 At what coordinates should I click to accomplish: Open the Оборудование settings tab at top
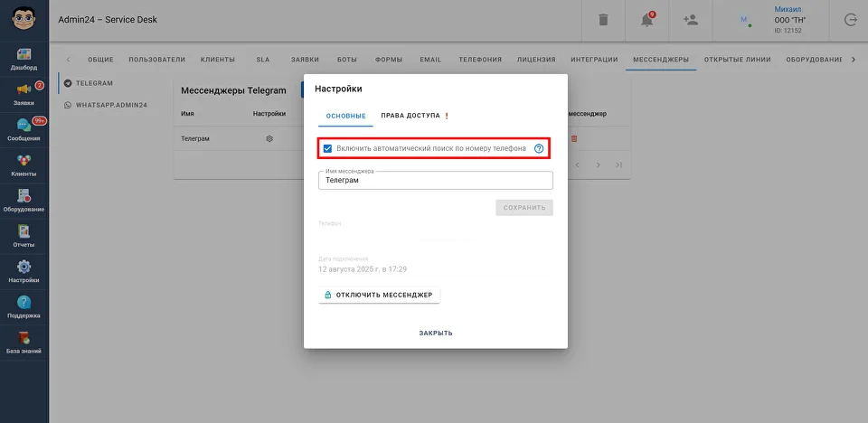point(814,60)
